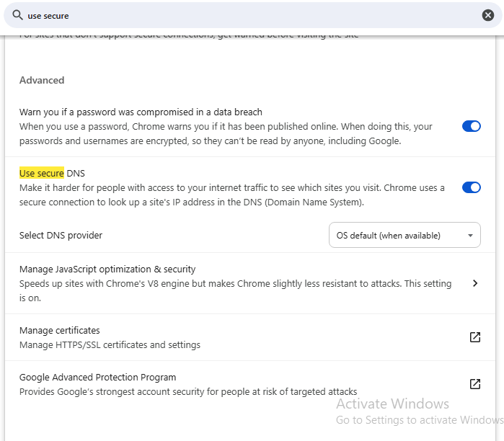Clear the "use secure" search with the X icon
504x441 pixels.
[x=488, y=15]
